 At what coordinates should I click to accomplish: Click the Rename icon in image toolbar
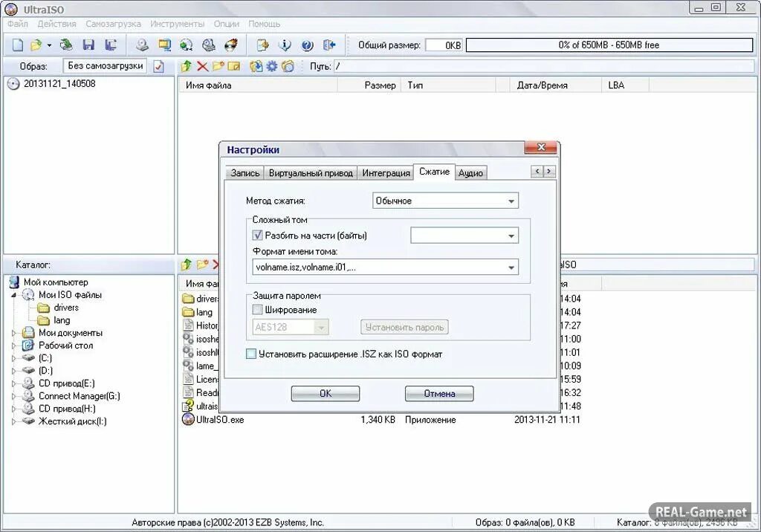(x=234, y=66)
